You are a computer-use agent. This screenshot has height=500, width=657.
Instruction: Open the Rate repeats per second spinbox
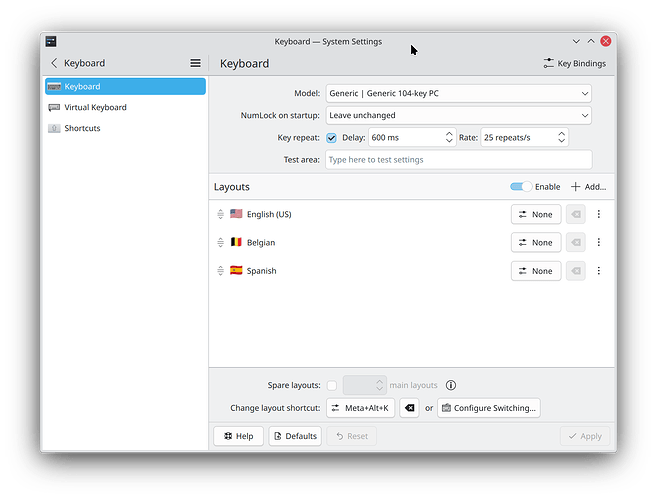coord(524,138)
